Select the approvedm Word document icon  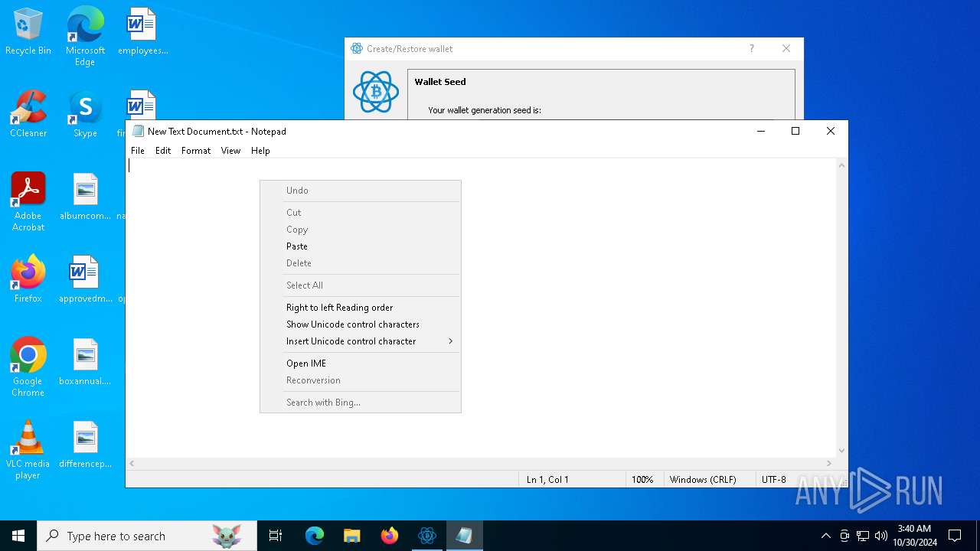click(x=85, y=279)
